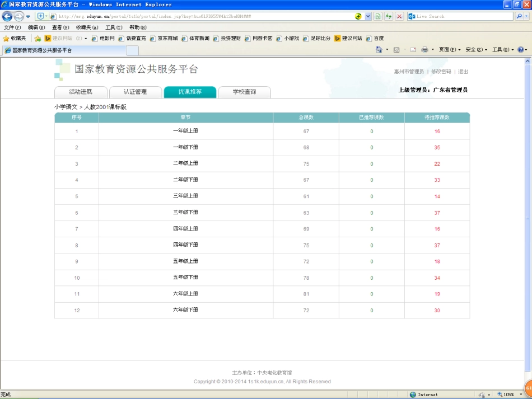Click the 修改密码 link
Screen dimensions: 532x399
coord(441,72)
